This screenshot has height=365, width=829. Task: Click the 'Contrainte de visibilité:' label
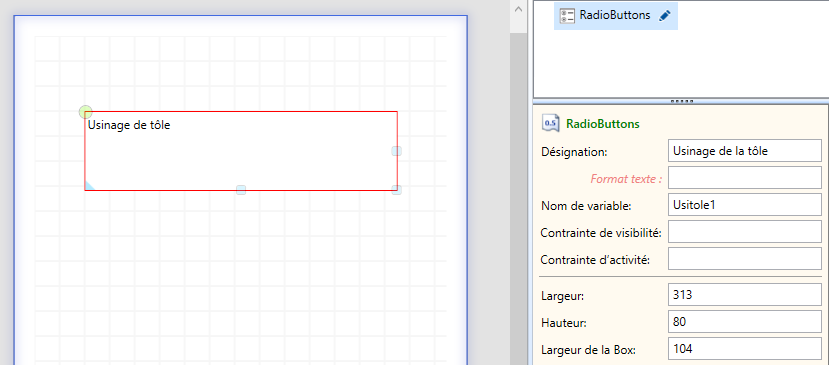tap(601, 232)
